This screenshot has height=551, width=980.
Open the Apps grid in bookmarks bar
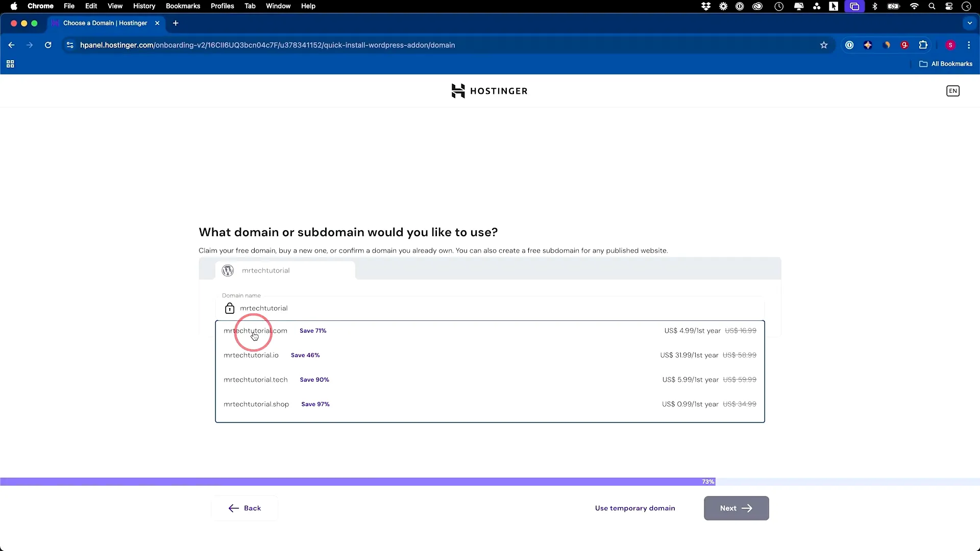10,64
